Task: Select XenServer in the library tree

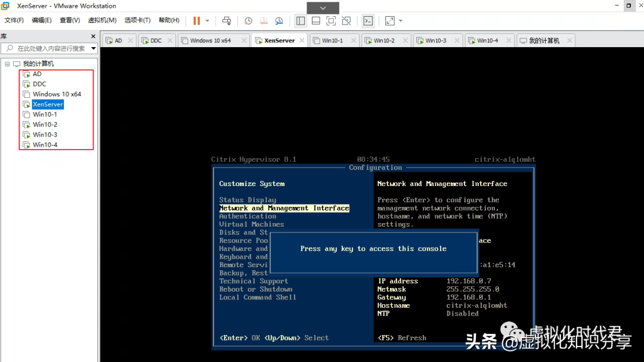Action: [48, 104]
